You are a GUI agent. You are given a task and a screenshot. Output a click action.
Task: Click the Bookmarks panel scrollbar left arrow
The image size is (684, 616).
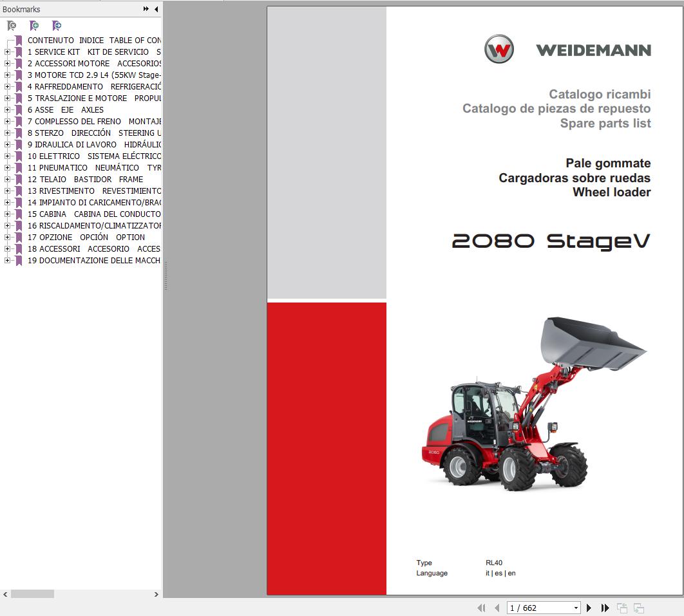pyautogui.click(x=5, y=593)
